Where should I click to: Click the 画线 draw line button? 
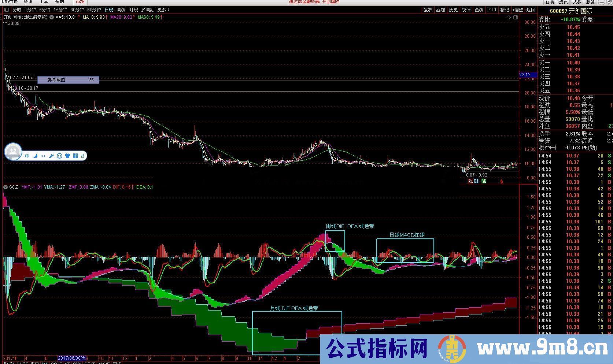coord(479,10)
